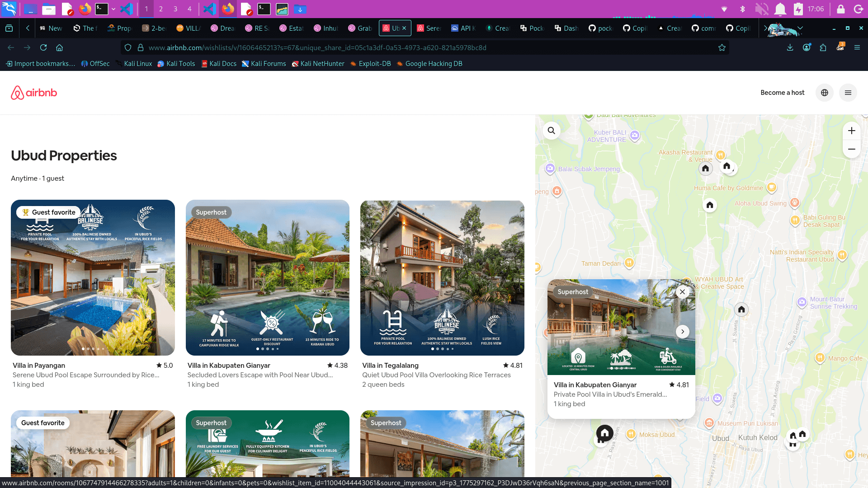
Task: Open Firefox application hamburger menu
Action: pyautogui.click(x=857, y=47)
